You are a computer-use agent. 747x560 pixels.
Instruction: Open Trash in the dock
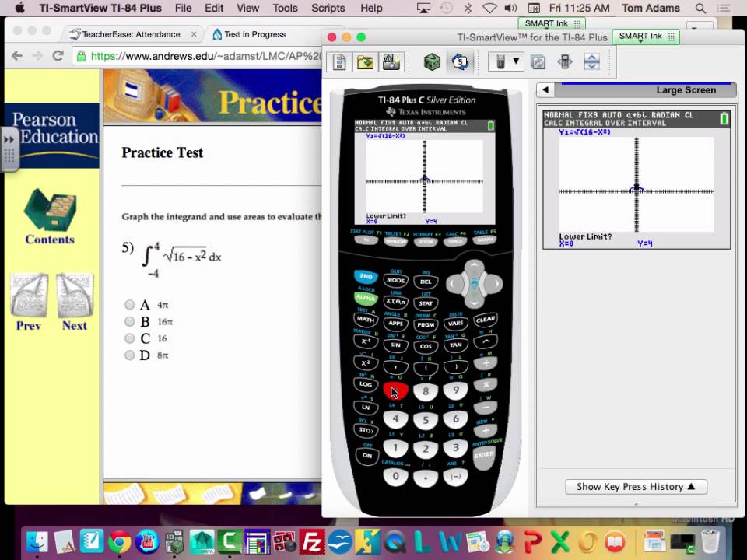(x=710, y=541)
